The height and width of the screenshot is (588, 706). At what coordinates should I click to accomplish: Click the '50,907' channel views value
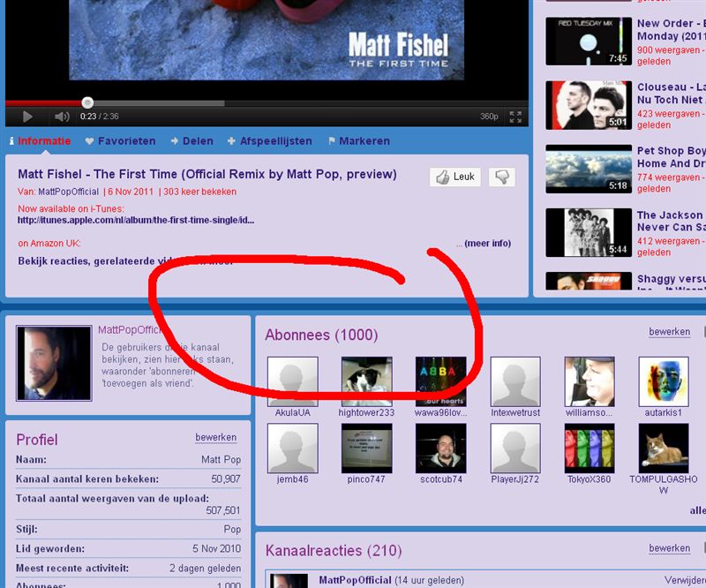point(226,479)
